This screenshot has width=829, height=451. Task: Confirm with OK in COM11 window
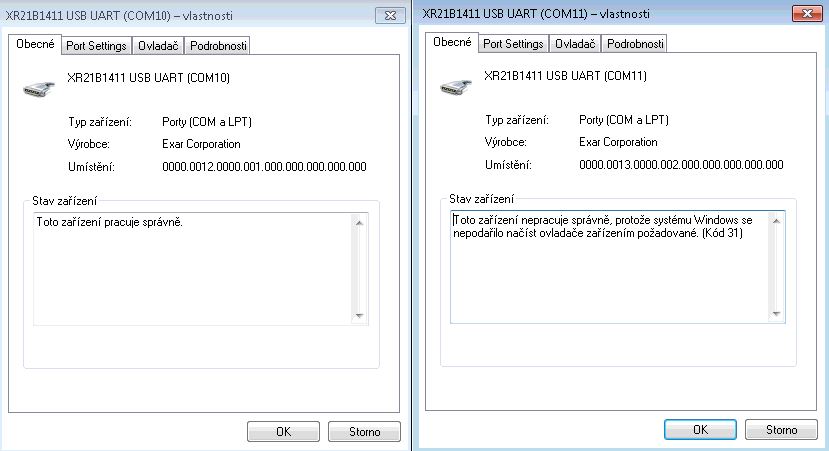point(700,429)
